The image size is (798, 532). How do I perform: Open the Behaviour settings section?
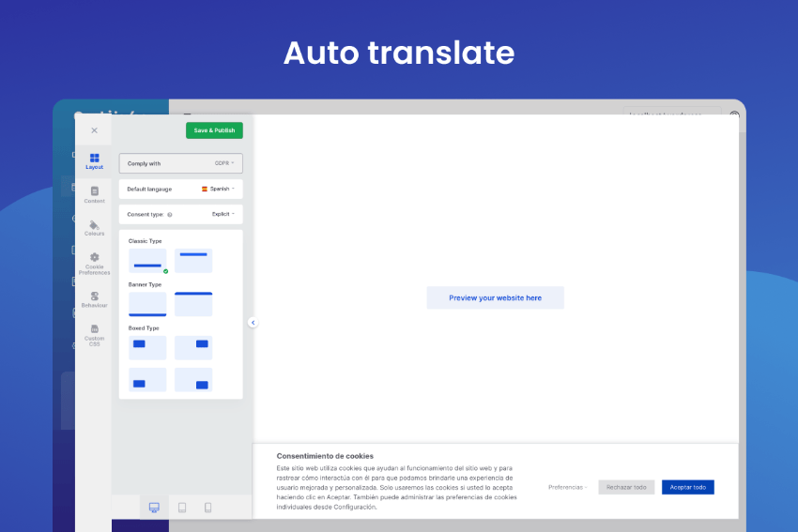(x=94, y=299)
